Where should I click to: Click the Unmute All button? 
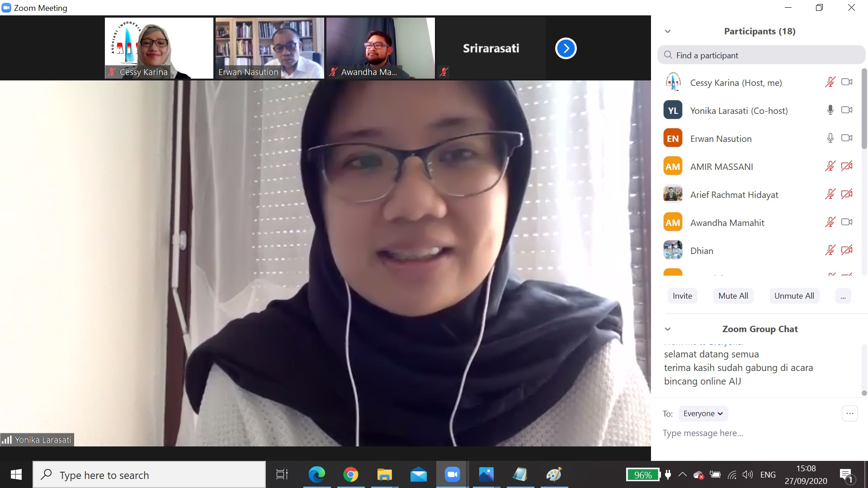pos(794,296)
